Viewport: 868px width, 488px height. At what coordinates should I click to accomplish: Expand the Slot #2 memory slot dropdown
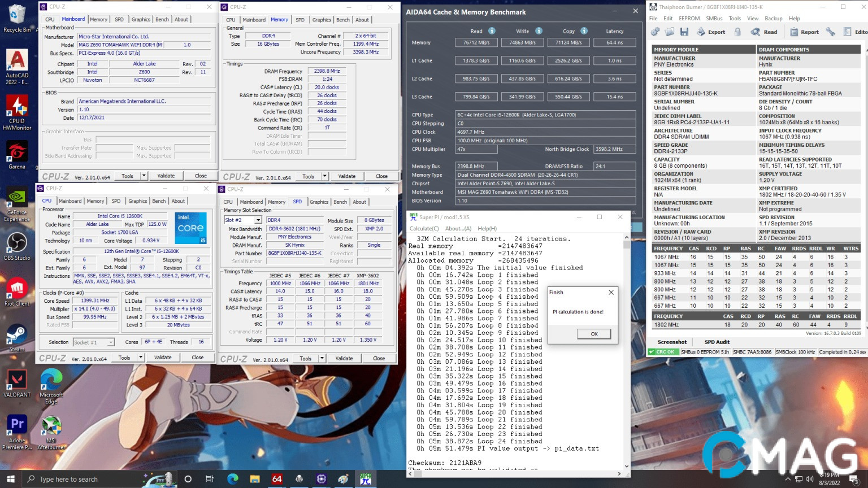click(x=258, y=220)
